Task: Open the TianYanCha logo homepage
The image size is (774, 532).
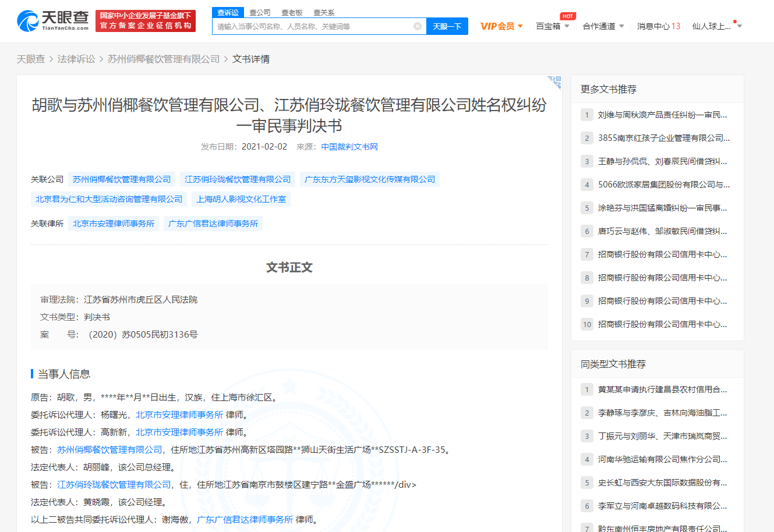Action: (52, 21)
